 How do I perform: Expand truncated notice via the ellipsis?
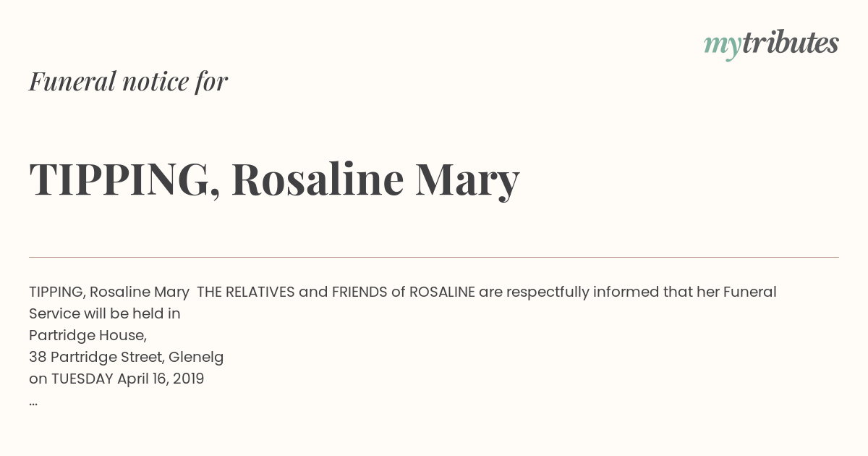(x=33, y=401)
